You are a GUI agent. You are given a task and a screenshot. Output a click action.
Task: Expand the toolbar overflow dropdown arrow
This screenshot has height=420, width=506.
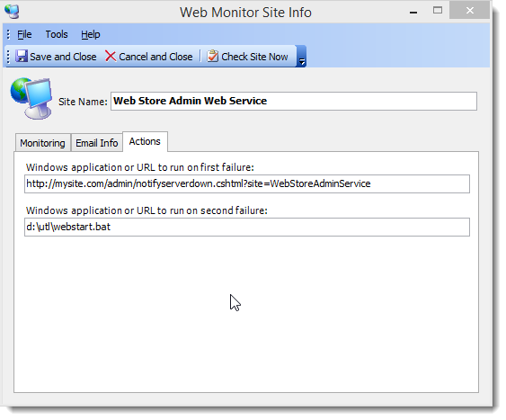tap(301, 56)
